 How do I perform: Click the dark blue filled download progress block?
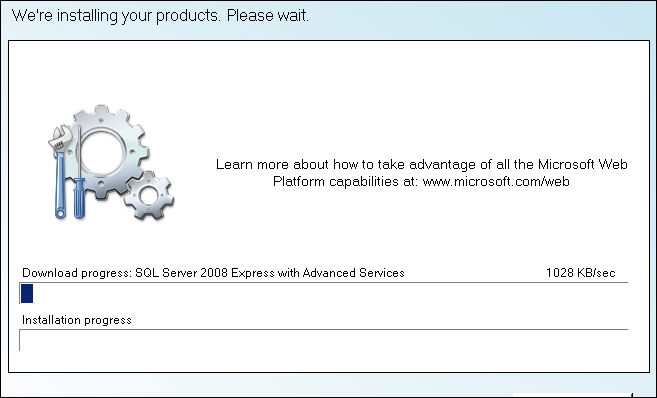27,293
